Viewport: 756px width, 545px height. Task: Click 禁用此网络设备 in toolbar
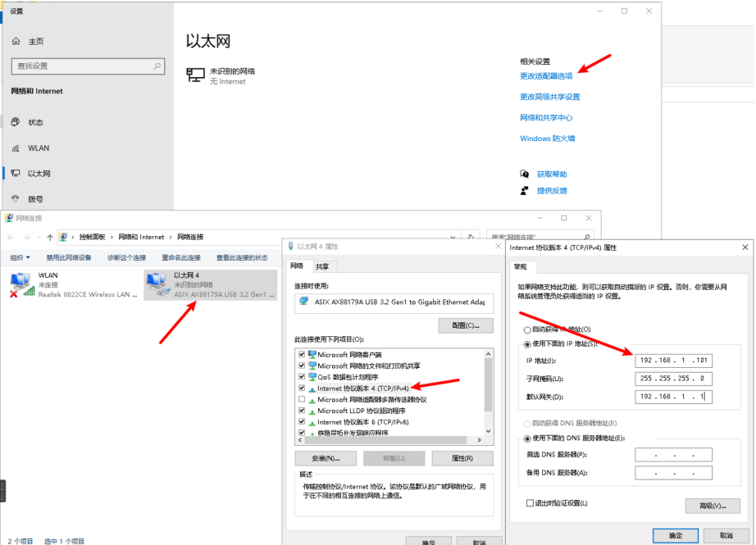click(x=69, y=258)
